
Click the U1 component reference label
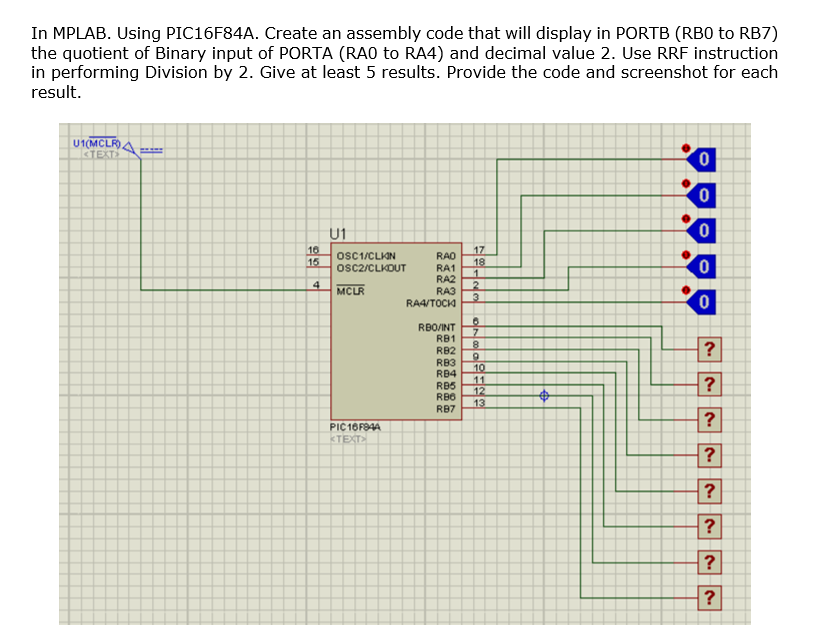click(x=336, y=231)
